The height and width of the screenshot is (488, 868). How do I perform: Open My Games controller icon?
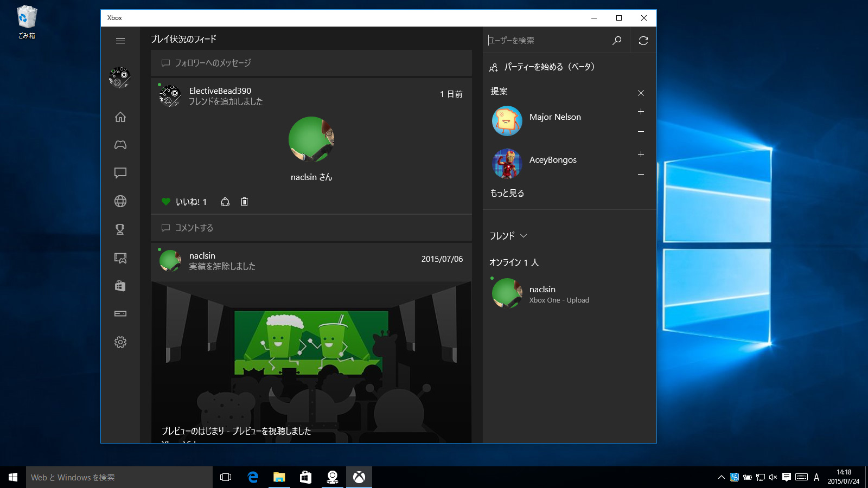120,145
